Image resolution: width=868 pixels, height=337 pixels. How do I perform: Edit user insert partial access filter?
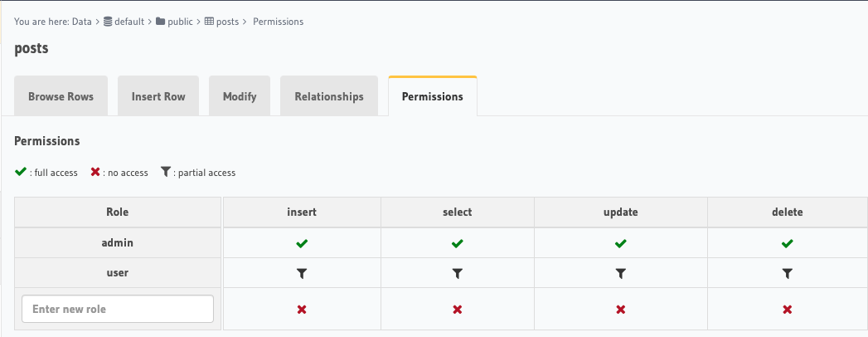pyautogui.click(x=302, y=273)
